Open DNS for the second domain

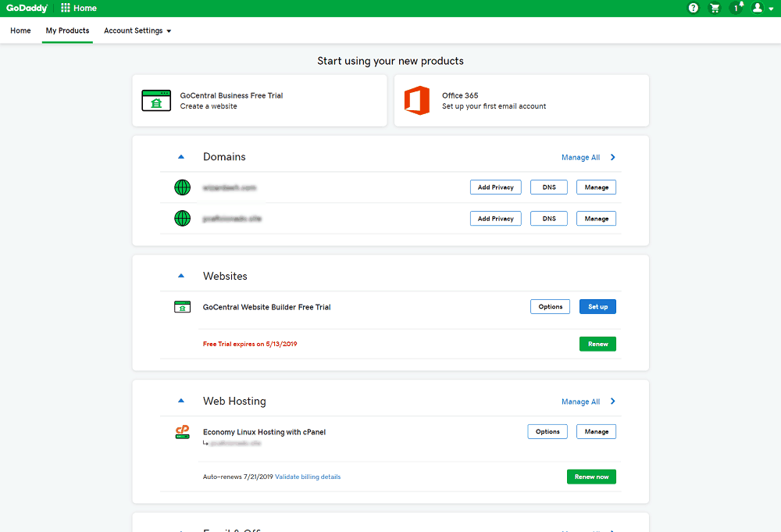(x=549, y=219)
